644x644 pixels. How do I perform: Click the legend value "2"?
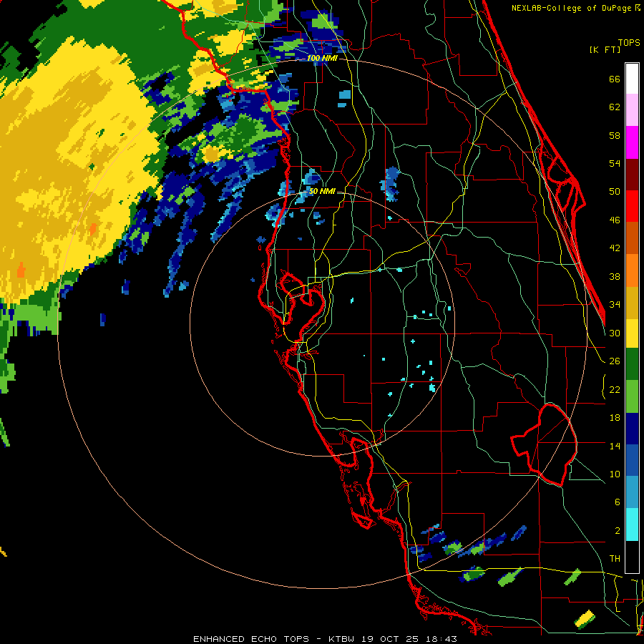pyautogui.click(x=617, y=531)
